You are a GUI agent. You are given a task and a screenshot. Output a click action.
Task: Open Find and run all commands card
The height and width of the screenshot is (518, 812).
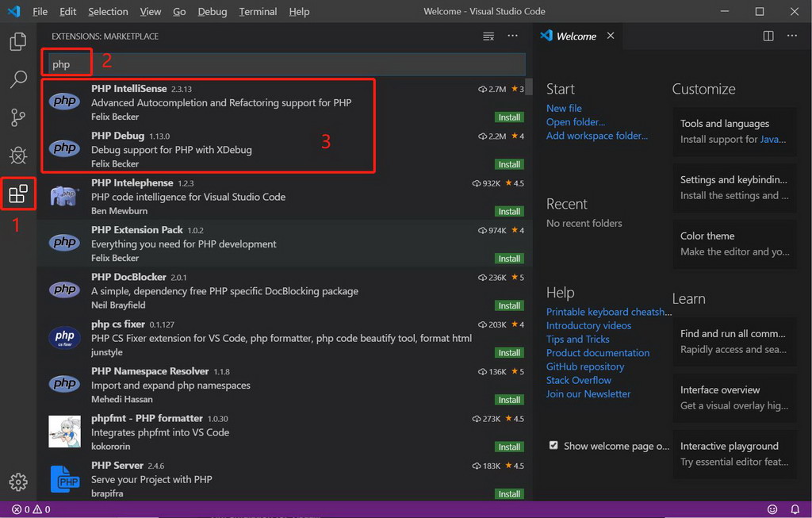coord(734,341)
